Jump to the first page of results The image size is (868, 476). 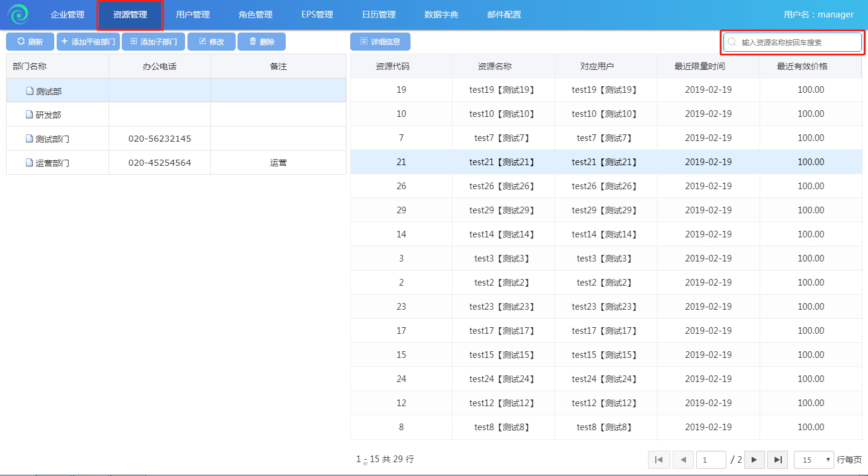tap(659, 460)
